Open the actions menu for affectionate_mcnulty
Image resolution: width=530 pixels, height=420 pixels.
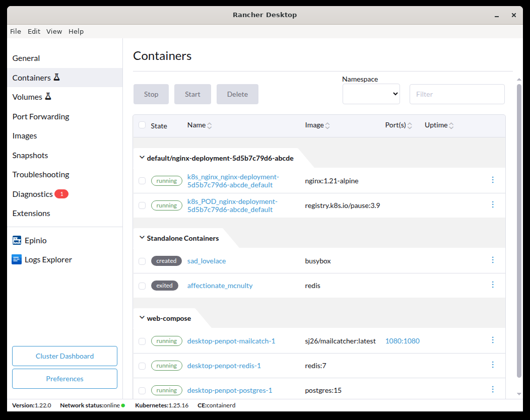tap(493, 285)
